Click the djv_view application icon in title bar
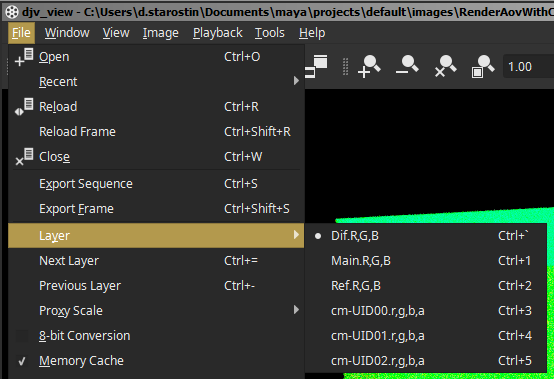Image resolution: width=554 pixels, height=379 pixels. (x=12, y=12)
